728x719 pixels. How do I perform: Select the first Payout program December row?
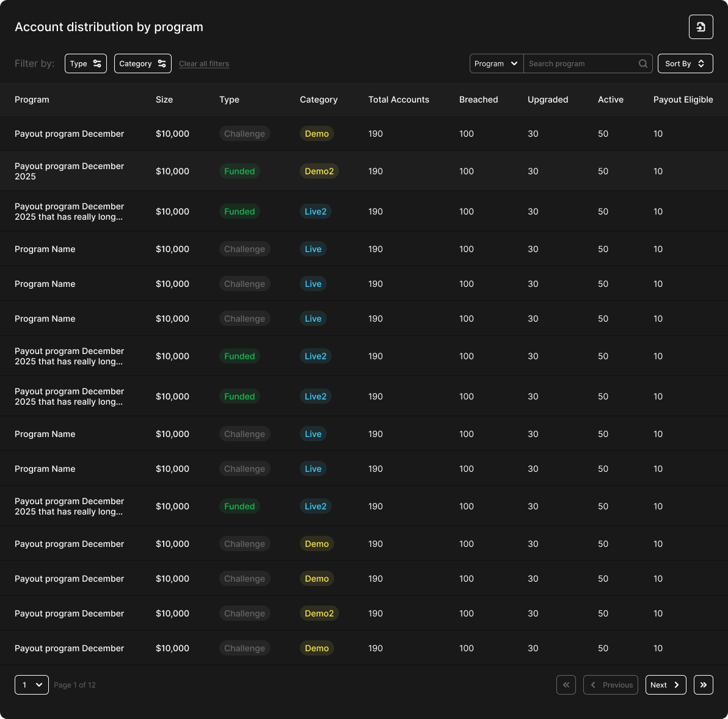click(x=69, y=134)
